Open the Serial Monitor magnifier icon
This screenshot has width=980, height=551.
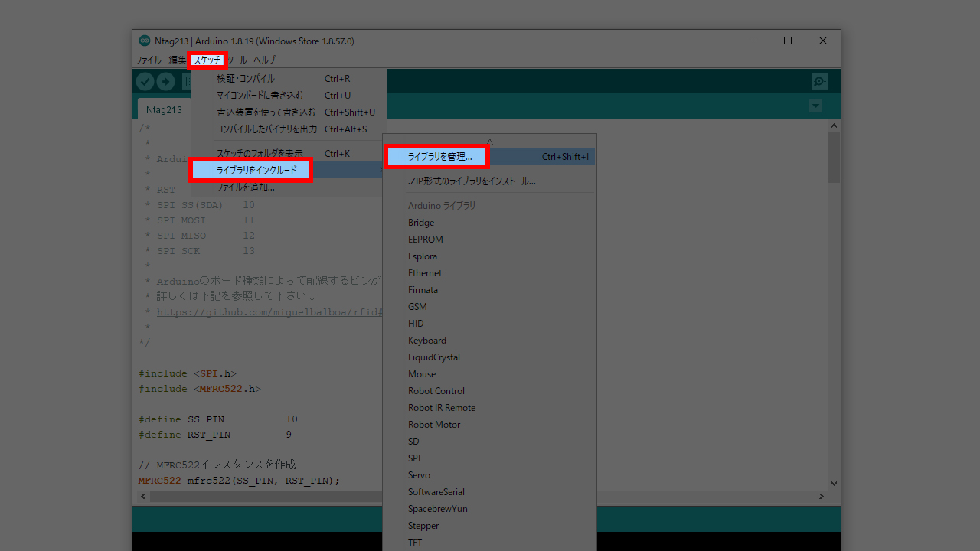819,81
